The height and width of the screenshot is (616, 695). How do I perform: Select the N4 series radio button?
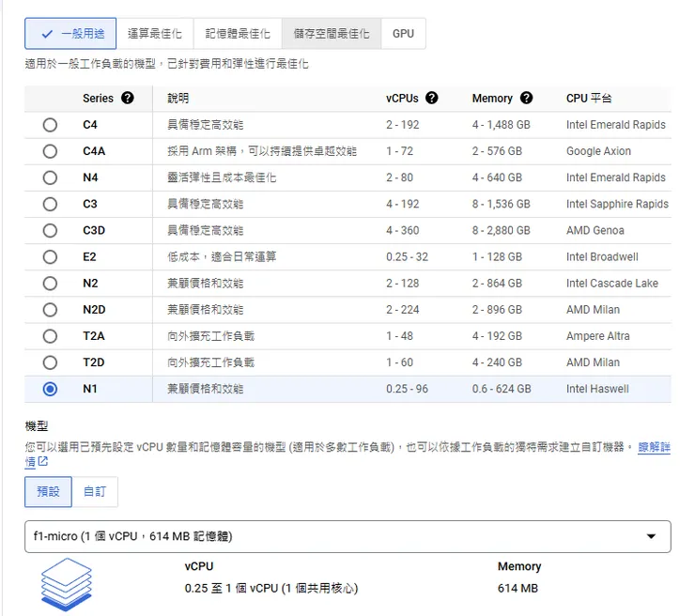click(50, 177)
